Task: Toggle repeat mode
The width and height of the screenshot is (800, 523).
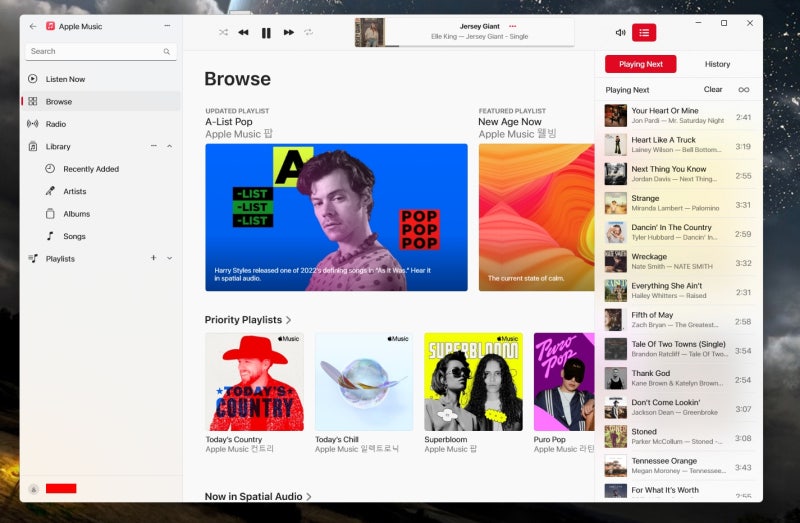Action: [309, 33]
